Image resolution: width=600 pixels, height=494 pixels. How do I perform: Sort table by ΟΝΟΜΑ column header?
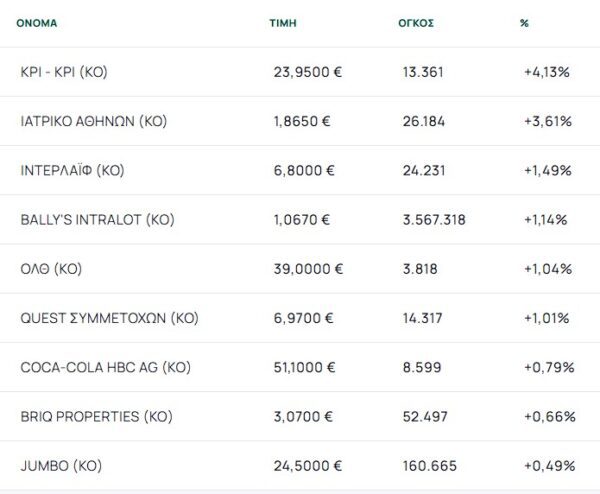[x=36, y=22]
